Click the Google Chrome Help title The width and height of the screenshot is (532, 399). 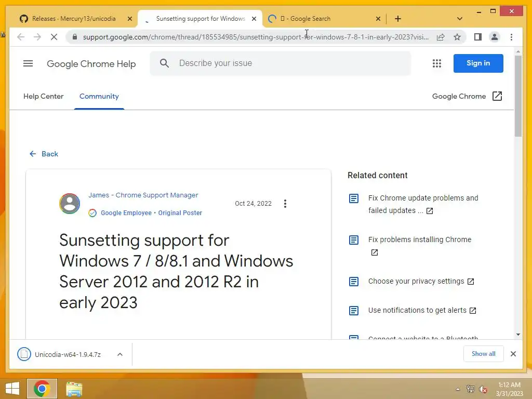tap(91, 64)
